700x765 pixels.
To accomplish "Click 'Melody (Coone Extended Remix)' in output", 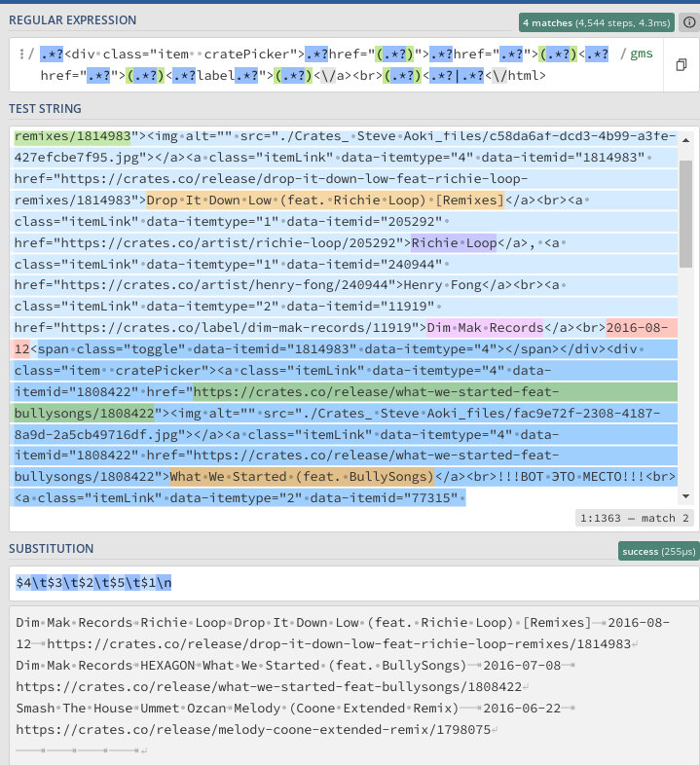I will tap(346, 708).
